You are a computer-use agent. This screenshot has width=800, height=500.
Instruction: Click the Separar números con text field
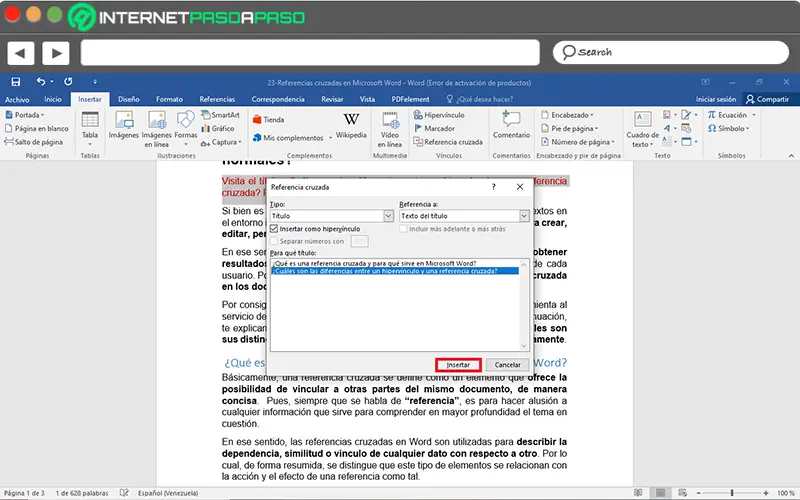pyautogui.click(x=360, y=241)
